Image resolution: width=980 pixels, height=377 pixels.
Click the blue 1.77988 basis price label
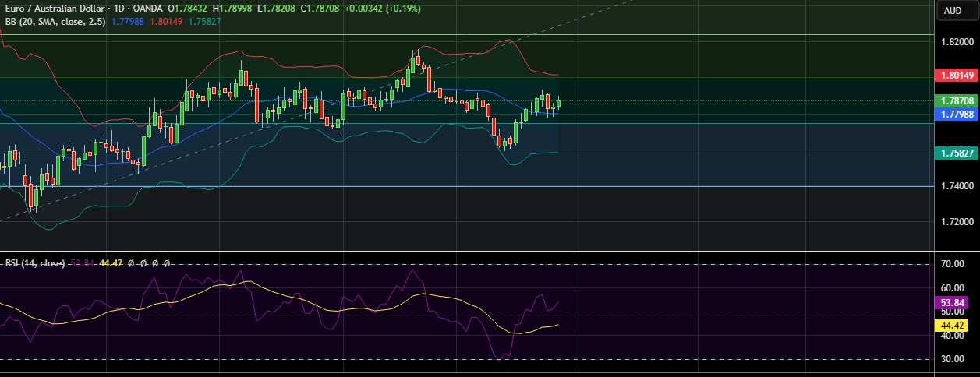(x=956, y=115)
